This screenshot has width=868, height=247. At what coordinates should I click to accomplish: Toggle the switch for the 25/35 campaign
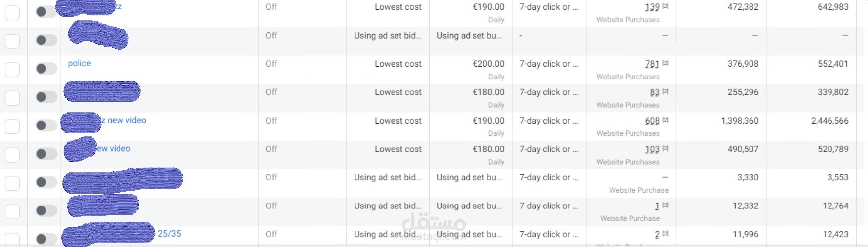coord(46,239)
